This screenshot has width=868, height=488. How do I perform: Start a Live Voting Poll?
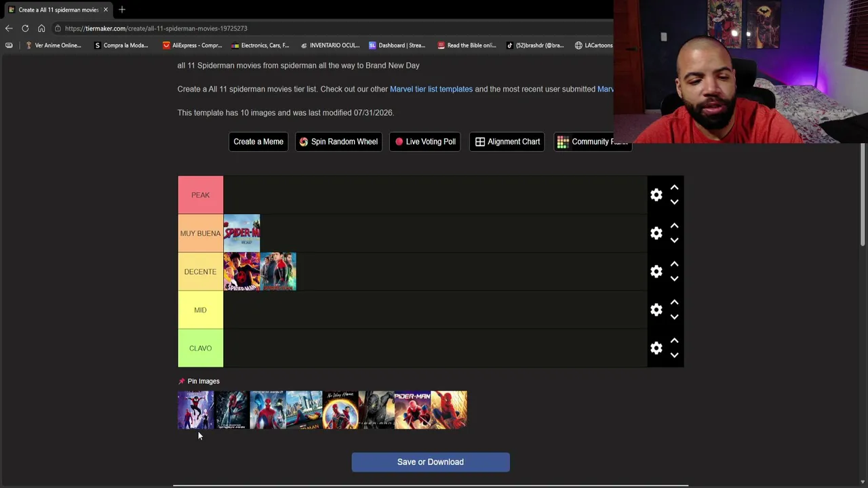click(x=425, y=142)
